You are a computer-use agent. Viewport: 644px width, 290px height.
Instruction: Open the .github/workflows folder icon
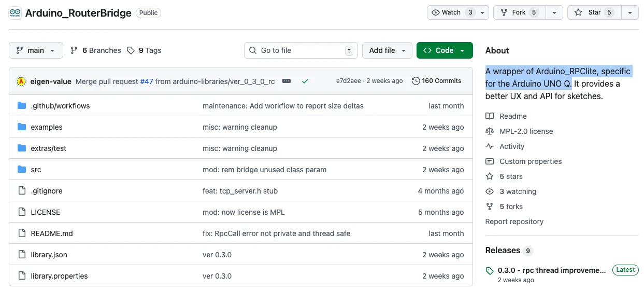coord(22,106)
